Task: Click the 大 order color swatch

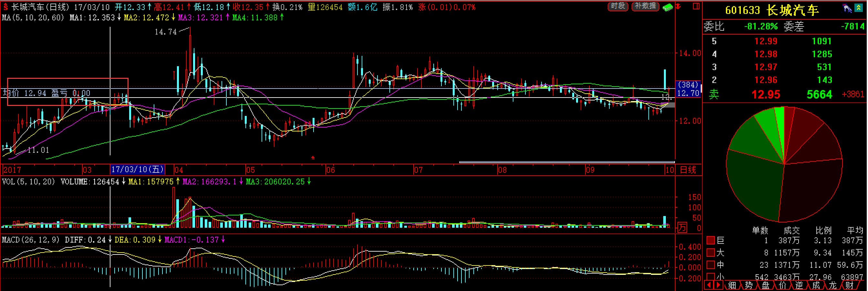Action: coord(711,253)
